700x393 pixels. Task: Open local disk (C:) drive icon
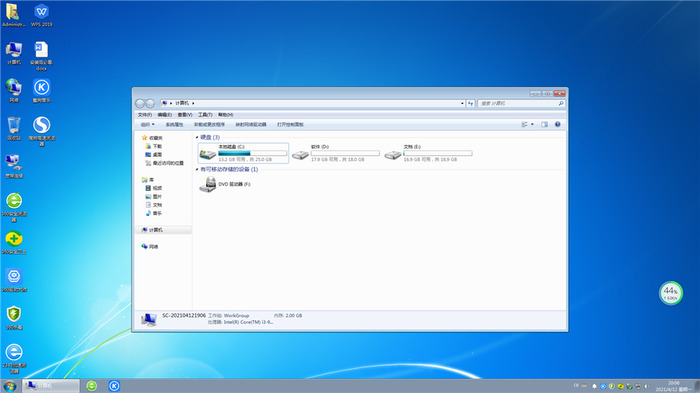coord(208,155)
